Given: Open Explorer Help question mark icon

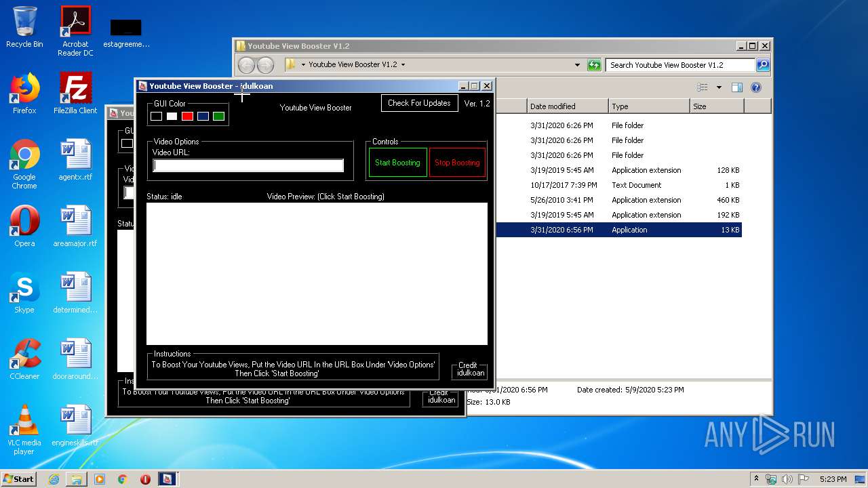Looking at the screenshot, I should pos(756,87).
